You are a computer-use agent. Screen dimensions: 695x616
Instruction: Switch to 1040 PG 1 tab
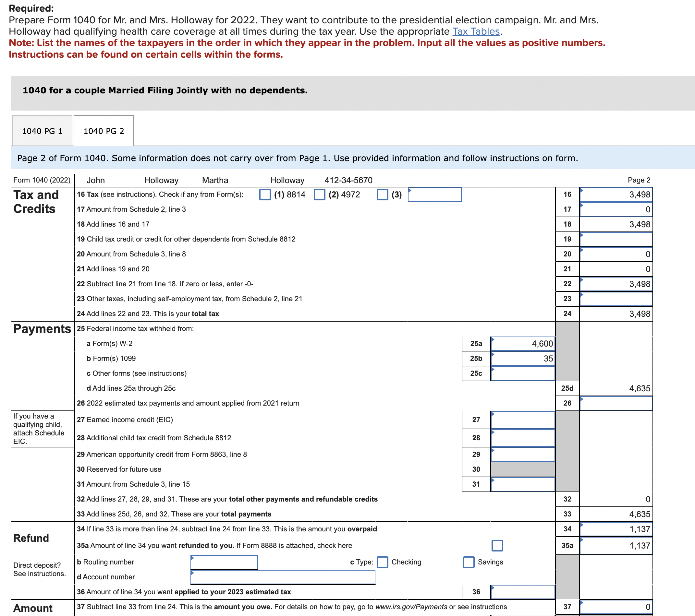[42, 131]
